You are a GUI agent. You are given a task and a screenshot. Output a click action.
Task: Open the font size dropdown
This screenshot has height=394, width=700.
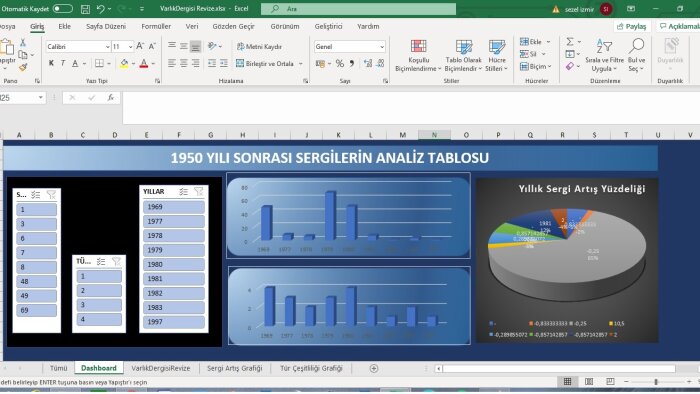(x=130, y=46)
